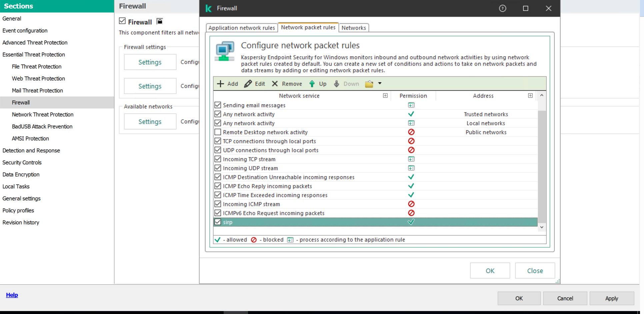Click allowed checkmark for Trusted networks rule
Viewport: 644px width, 314px height.
411,114
